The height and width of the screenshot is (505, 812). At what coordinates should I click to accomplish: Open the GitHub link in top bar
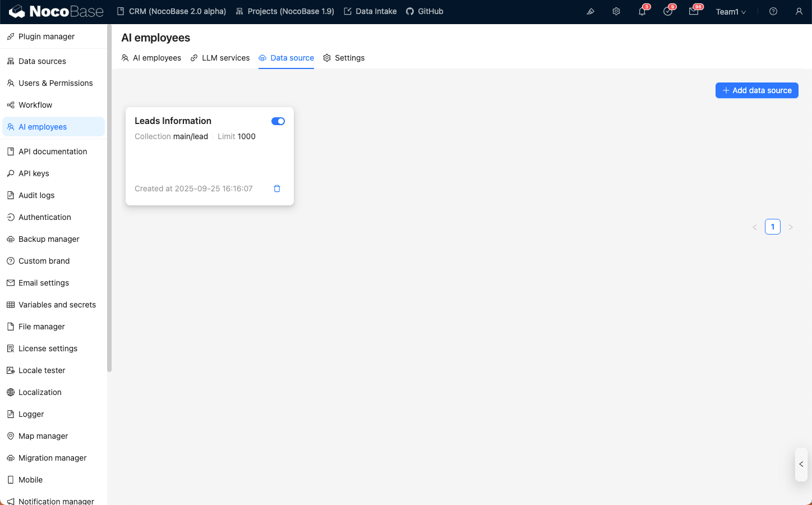point(425,11)
